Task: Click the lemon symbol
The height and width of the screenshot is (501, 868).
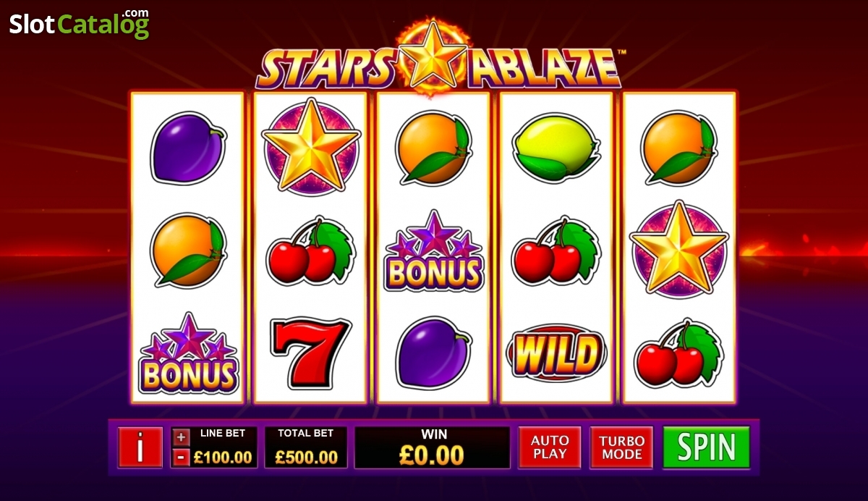Action: pos(556,148)
